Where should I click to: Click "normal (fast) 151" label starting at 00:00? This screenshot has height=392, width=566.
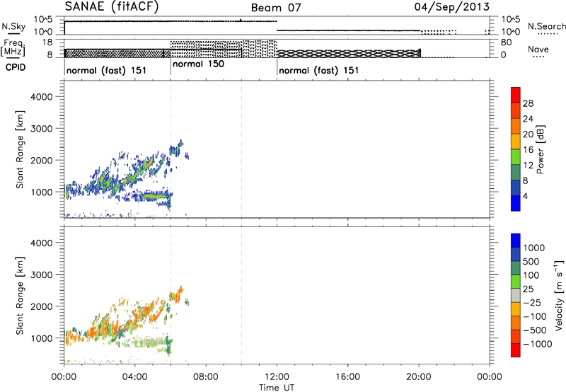(107, 70)
